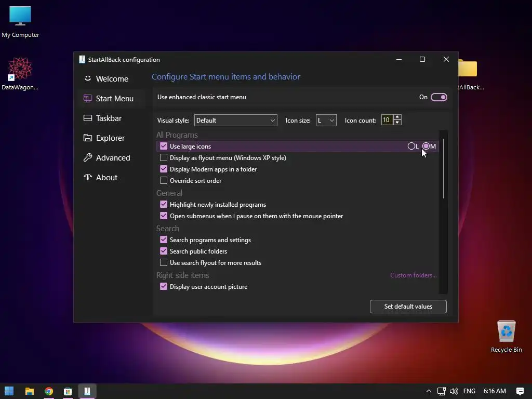Uncheck Display Modern apps in a folder
This screenshot has height=399, width=532.
click(x=164, y=169)
